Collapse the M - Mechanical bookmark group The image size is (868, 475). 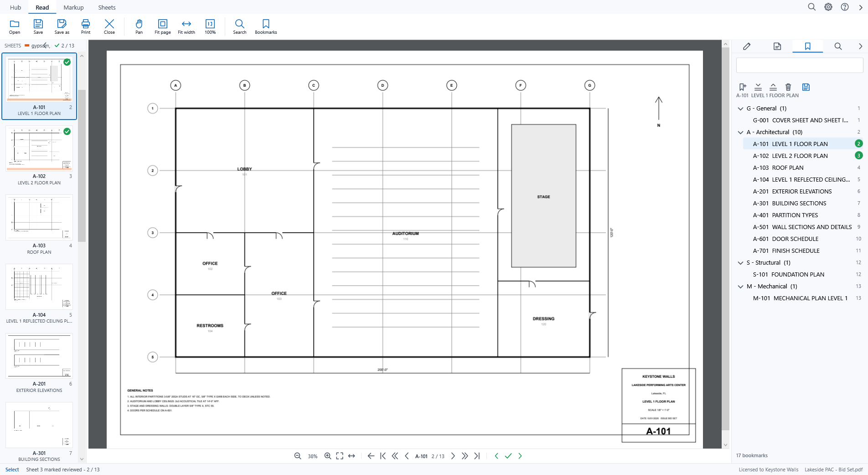[740, 287]
